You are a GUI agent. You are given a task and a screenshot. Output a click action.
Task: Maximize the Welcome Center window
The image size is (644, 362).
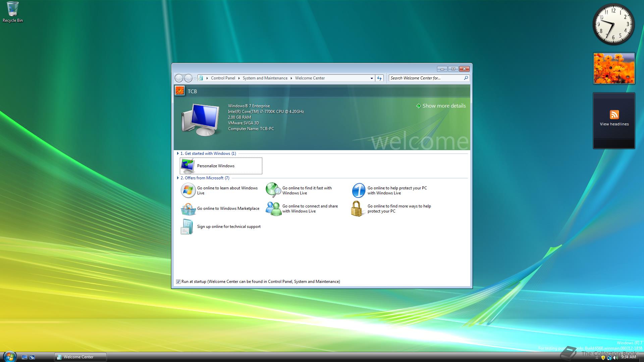click(x=453, y=69)
